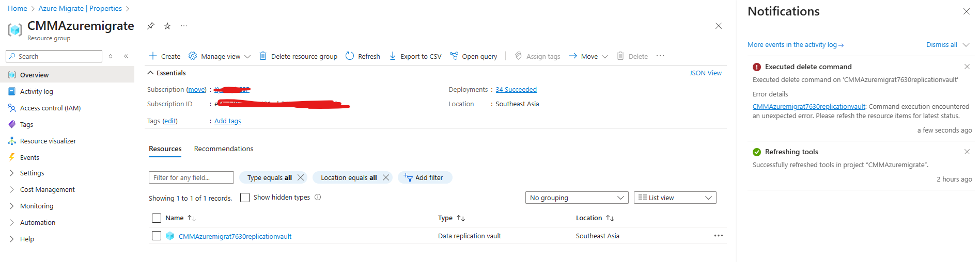The width and height of the screenshot is (980, 262).
Task: Select CMMAzuremigrat7630replicationvault row checkbox
Action: (x=157, y=236)
